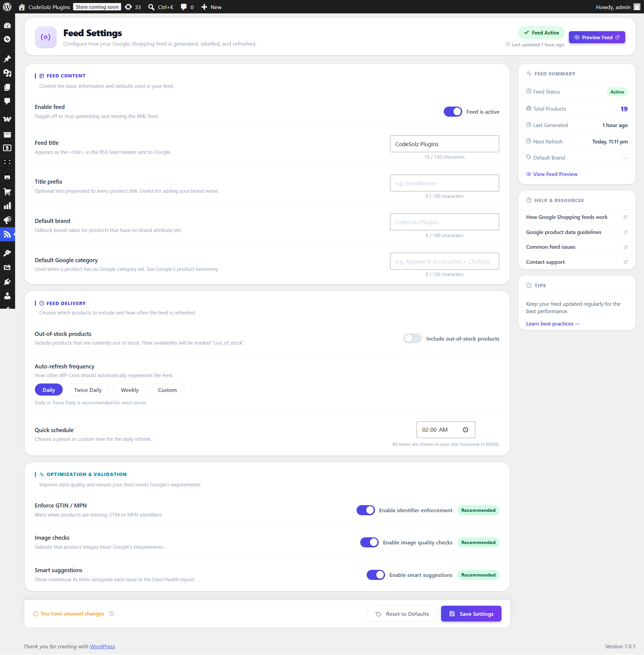Viewport: 644px width, 655px height.
Task: Click the 'Today, 11:11 pm' next refresh value
Action: coord(609,141)
